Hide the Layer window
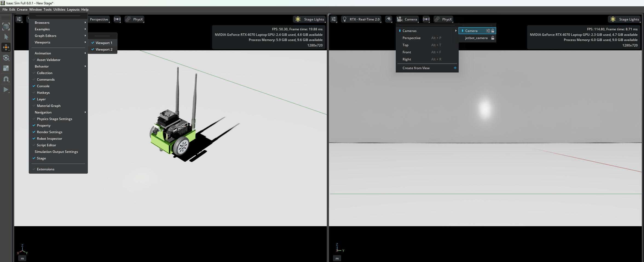The height and width of the screenshot is (262, 644). (x=58, y=99)
